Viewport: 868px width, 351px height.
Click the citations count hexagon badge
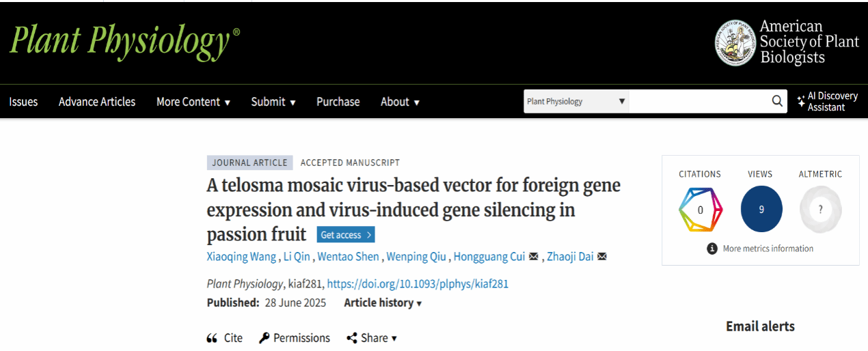[700, 210]
